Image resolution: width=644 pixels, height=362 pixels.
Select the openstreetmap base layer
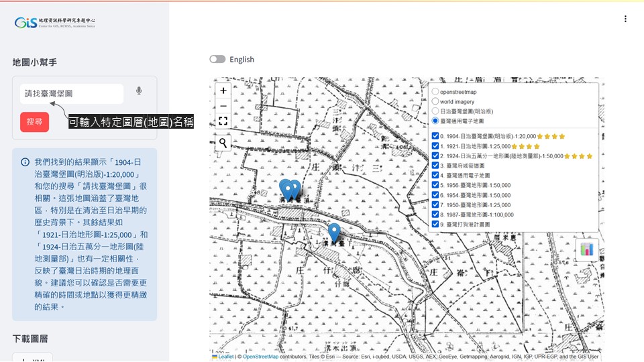(436, 92)
